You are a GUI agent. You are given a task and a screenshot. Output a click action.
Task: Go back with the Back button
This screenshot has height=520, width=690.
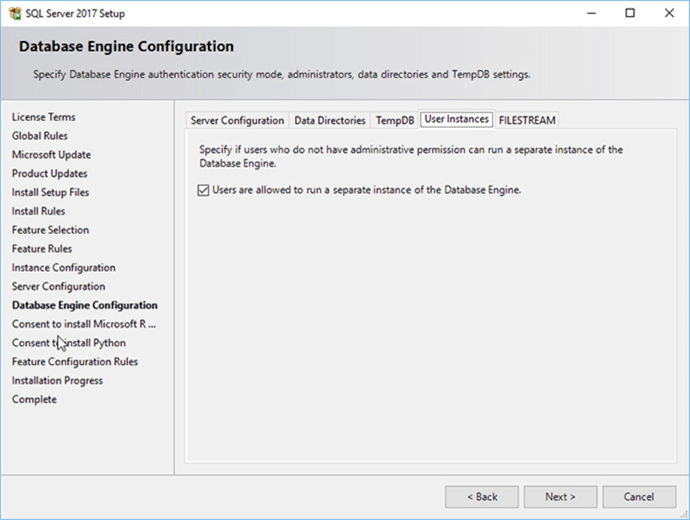point(481,497)
